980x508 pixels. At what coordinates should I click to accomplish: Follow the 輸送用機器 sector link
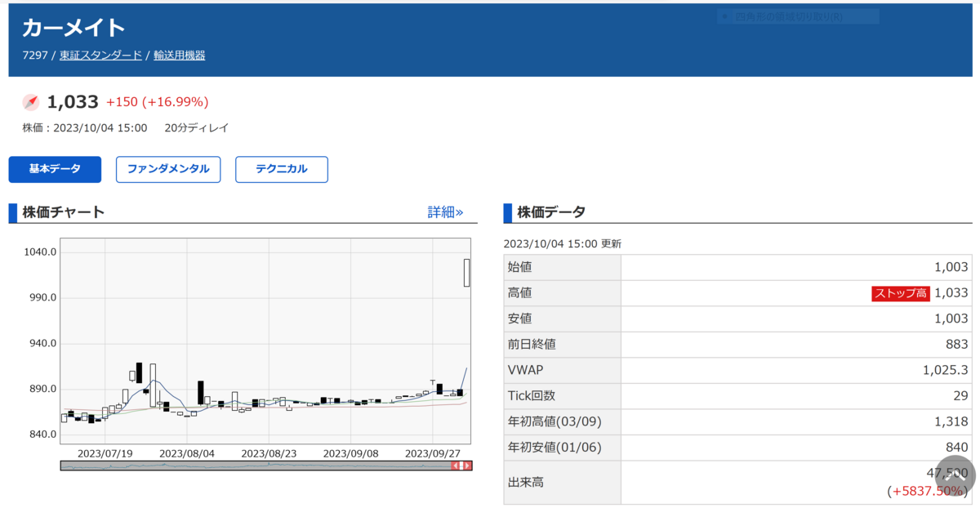(180, 56)
